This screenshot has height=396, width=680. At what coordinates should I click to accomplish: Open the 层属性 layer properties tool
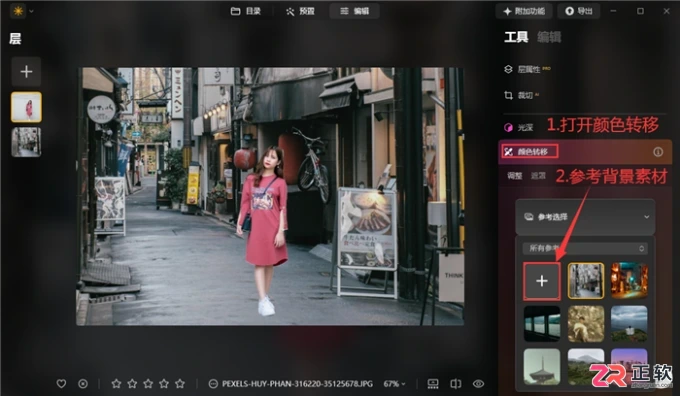tap(527, 69)
